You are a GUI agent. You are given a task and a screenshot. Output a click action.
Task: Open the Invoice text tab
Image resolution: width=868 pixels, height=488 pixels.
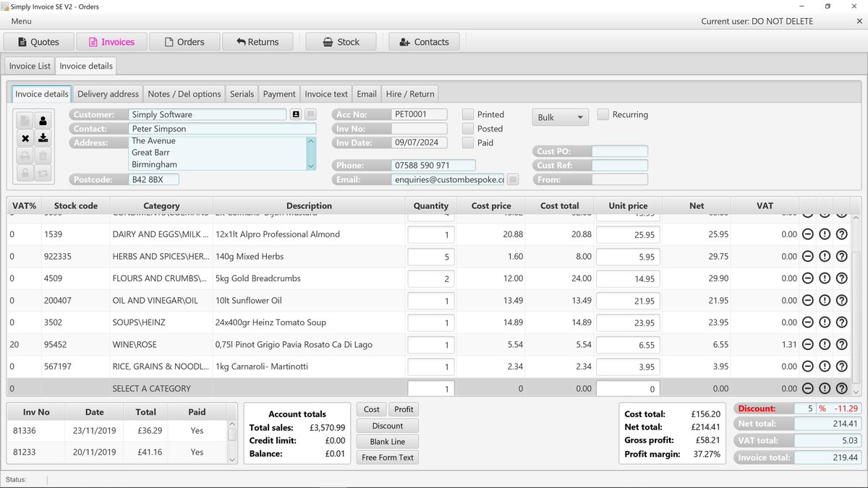pos(326,94)
